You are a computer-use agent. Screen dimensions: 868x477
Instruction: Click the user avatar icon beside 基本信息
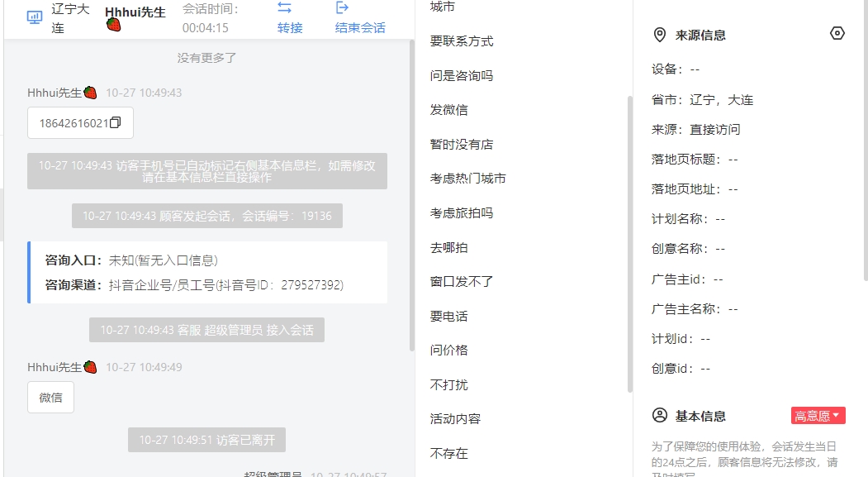point(659,415)
